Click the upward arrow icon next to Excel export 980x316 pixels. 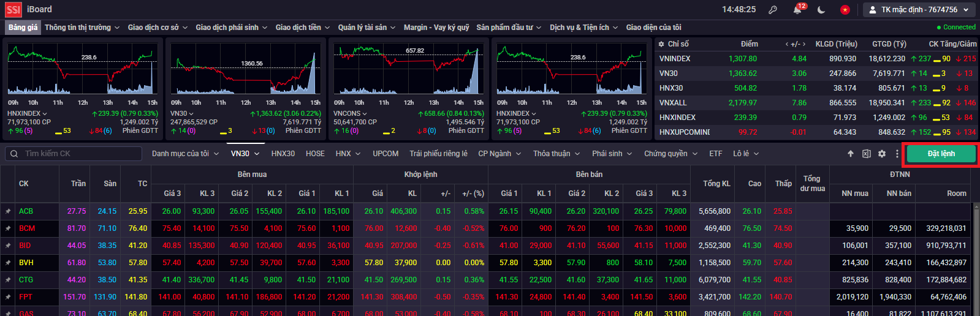coord(851,154)
